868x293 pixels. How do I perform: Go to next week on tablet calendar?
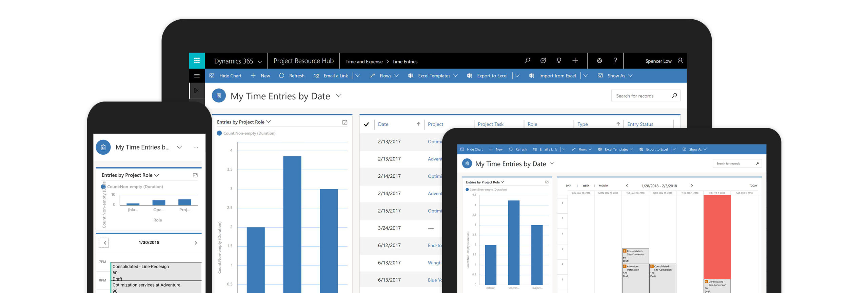pyautogui.click(x=692, y=185)
